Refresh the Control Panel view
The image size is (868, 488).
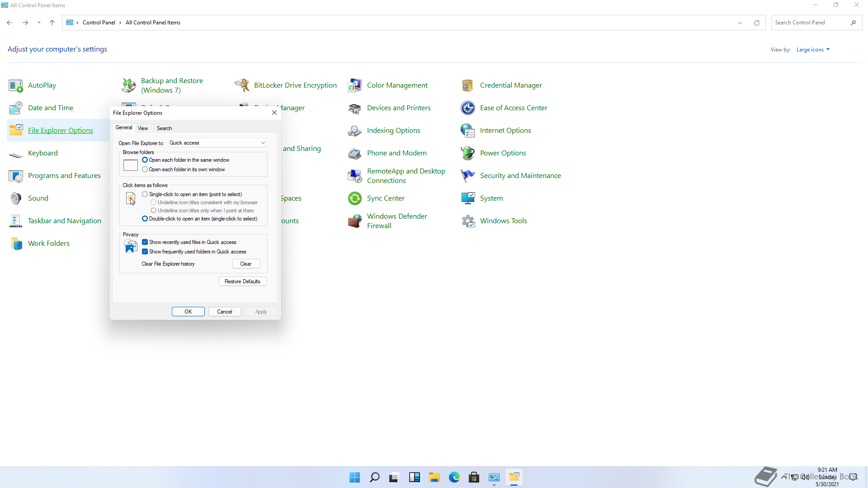coord(757,23)
